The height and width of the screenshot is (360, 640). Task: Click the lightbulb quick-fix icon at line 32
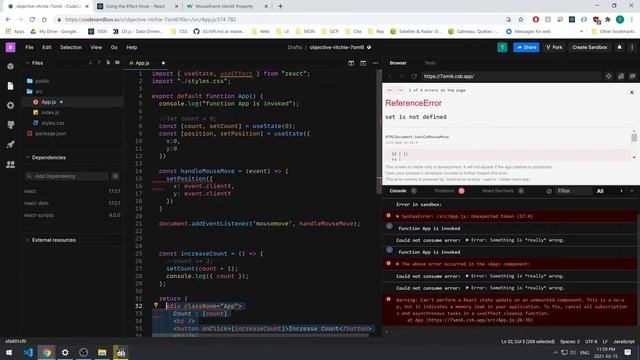tap(156, 305)
